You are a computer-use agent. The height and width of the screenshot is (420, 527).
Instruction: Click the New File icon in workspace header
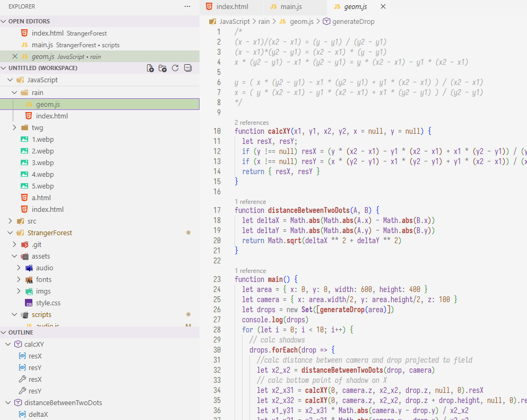pos(150,68)
